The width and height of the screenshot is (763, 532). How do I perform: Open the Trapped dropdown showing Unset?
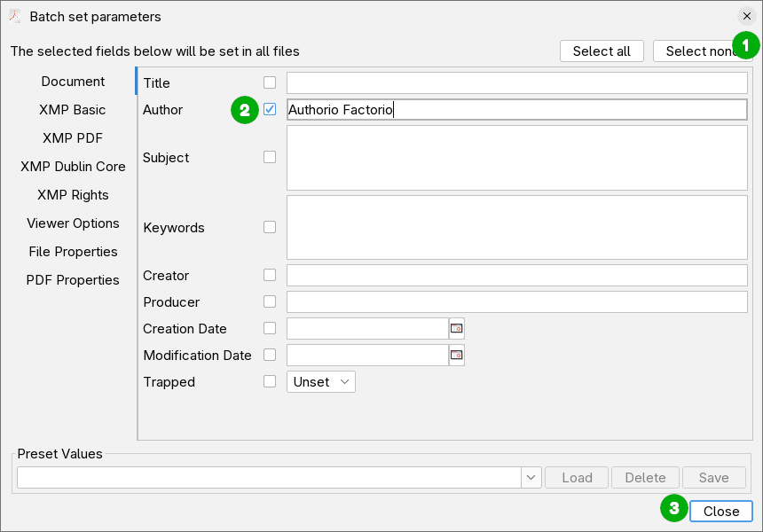click(x=320, y=381)
